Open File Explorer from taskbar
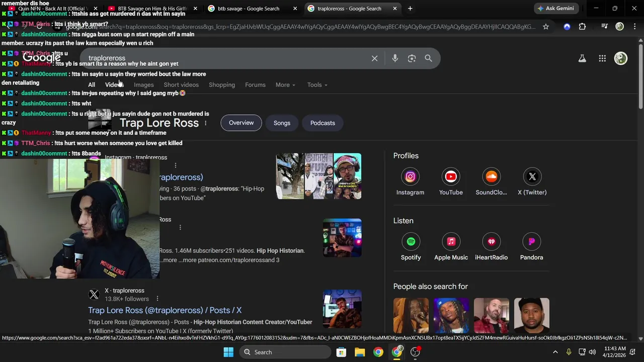The height and width of the screenshot is (362, 644). [x=360, y=352]
